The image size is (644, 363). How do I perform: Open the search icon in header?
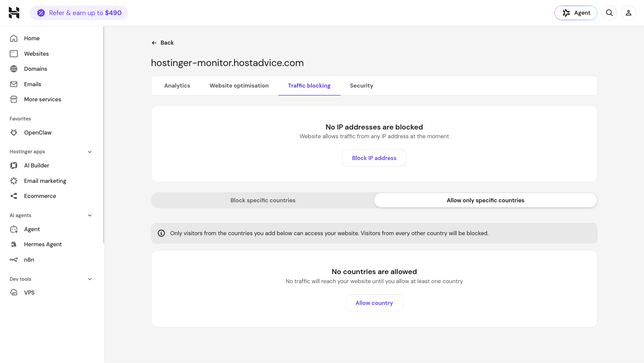[x=609, y=13]
